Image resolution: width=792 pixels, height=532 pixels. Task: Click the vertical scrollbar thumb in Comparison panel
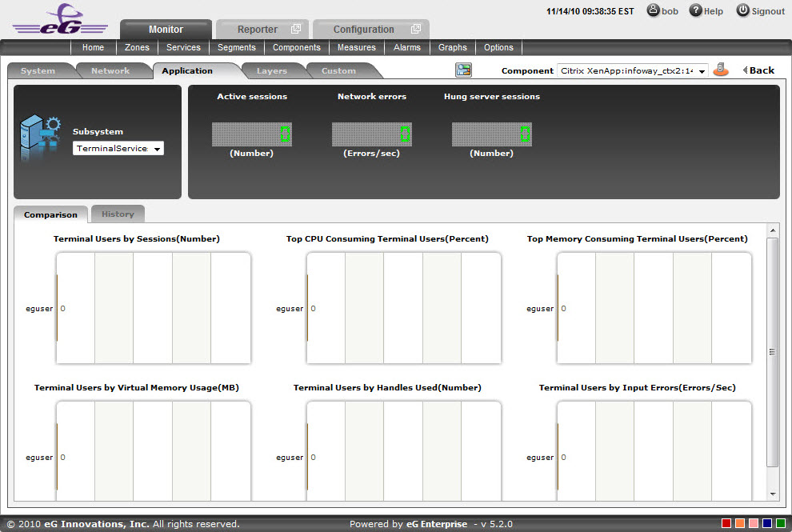pos(773,352)
